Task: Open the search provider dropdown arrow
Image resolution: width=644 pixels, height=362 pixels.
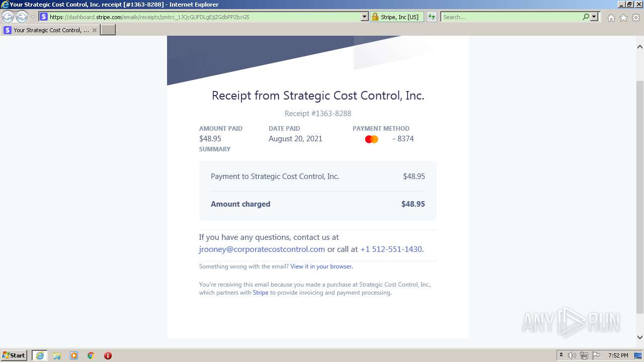Action: coord(594,17)
